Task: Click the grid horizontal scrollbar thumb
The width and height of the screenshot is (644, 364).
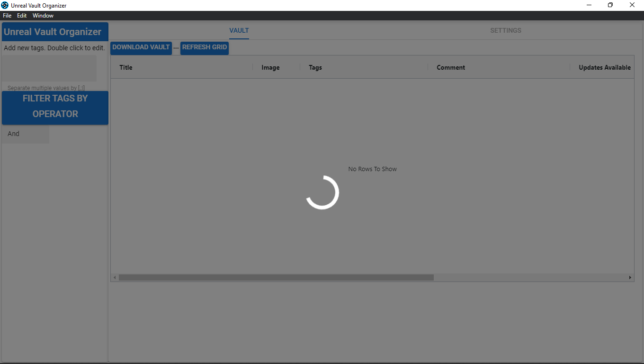Action: (x=276, y=277)
